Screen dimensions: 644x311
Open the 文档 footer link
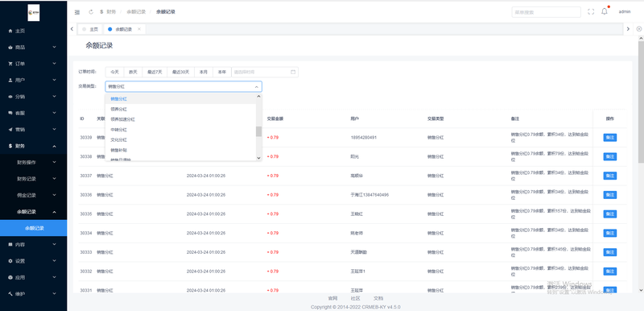[378, 298]
